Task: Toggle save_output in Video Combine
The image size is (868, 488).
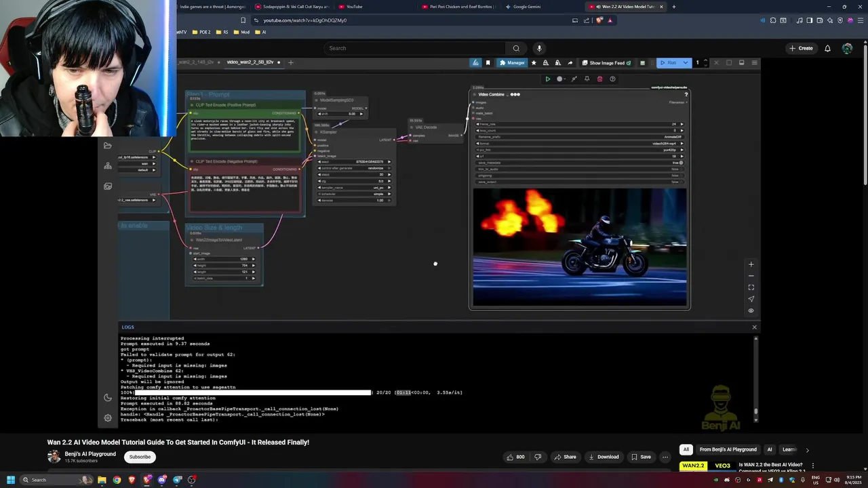Action: click(x=580, y=182)
